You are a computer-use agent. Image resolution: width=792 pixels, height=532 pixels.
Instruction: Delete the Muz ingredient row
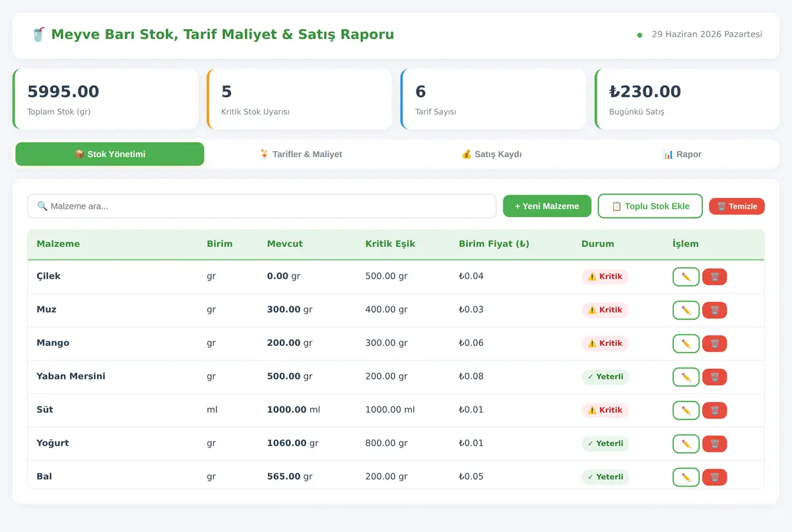click(x=715, y=310)
